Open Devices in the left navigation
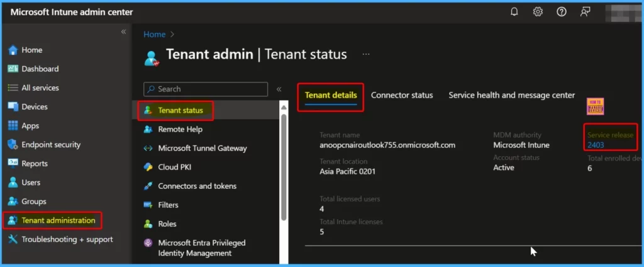Image resolution: width=644 pixels, height=267 pixels. [35, 107]
